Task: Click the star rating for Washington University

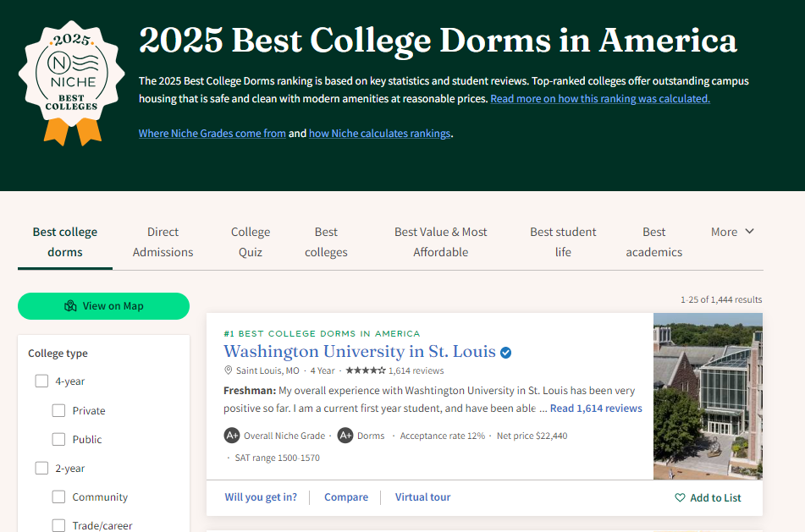Action: 366,370
